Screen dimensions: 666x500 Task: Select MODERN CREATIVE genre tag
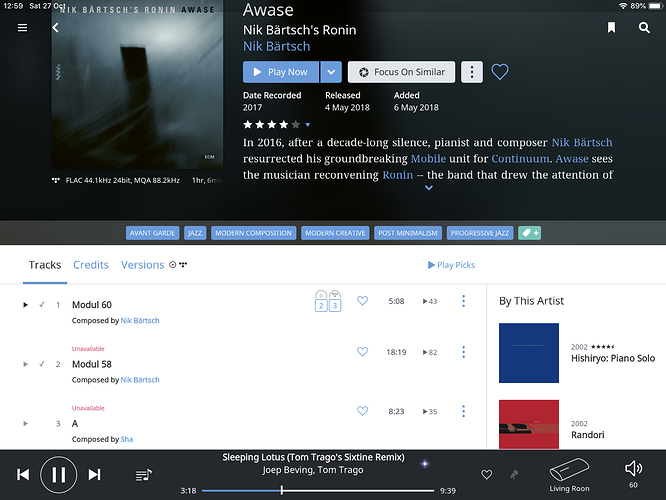click(x=335, y=233)
